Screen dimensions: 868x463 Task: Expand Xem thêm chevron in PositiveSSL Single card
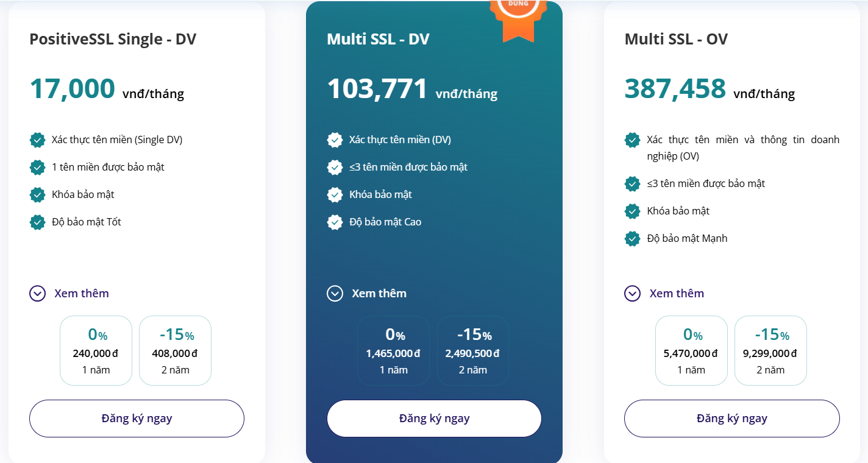coord(38,294)
